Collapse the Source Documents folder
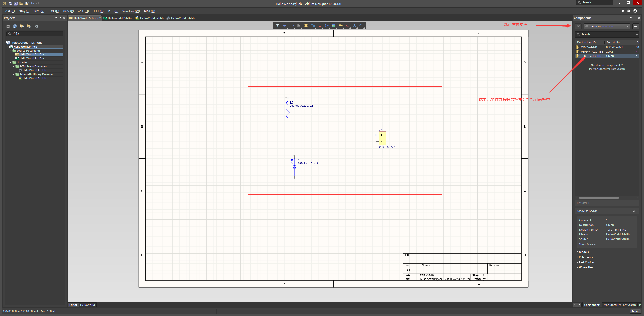The width and height of the screenshot is (644, 316). tap(11, 51)
